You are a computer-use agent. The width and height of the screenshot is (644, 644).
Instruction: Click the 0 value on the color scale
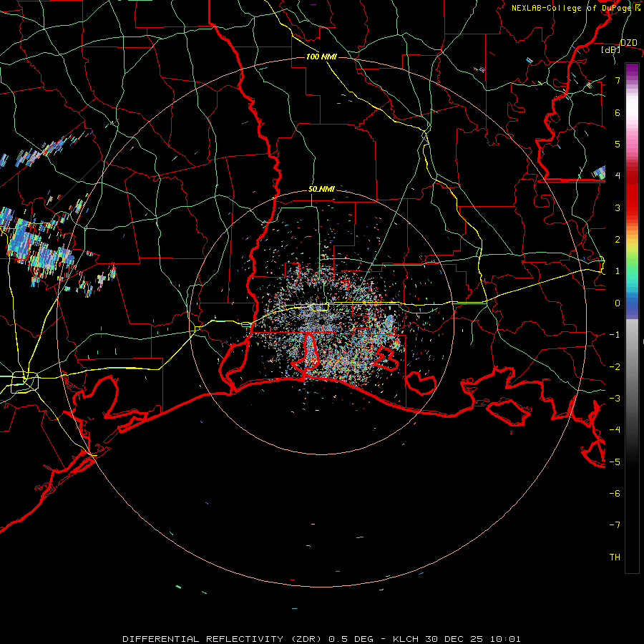pos(618,303)
